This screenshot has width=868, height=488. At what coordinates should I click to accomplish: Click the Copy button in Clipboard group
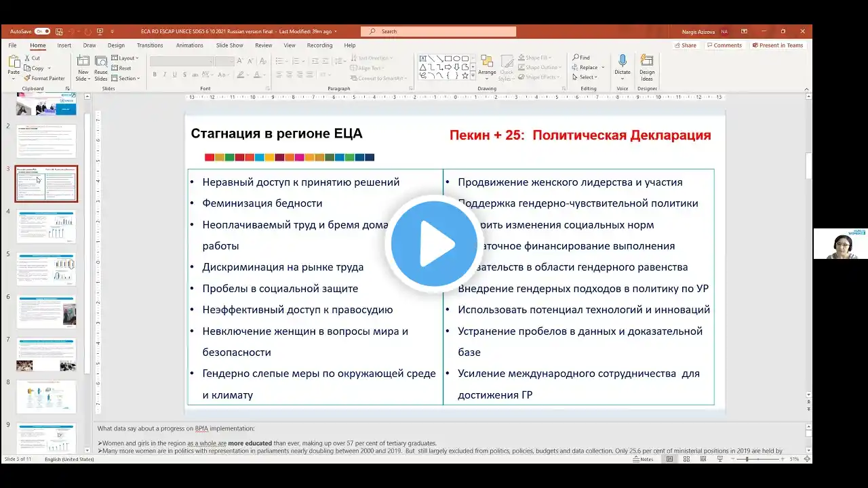34,68
